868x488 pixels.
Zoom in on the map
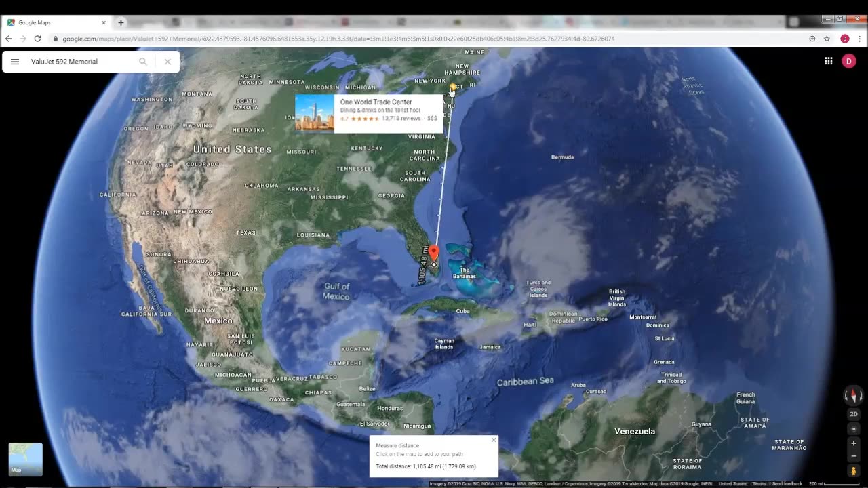coord(854,443)
